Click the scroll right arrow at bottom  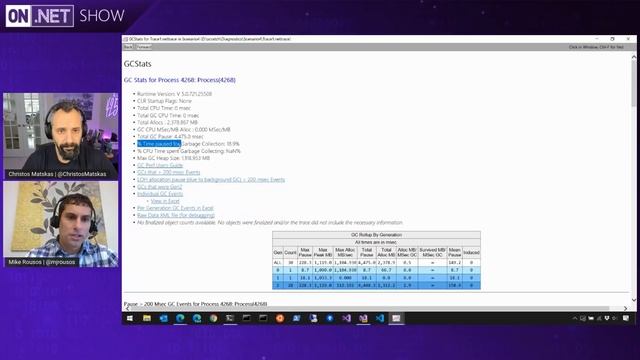pos(625,309)
